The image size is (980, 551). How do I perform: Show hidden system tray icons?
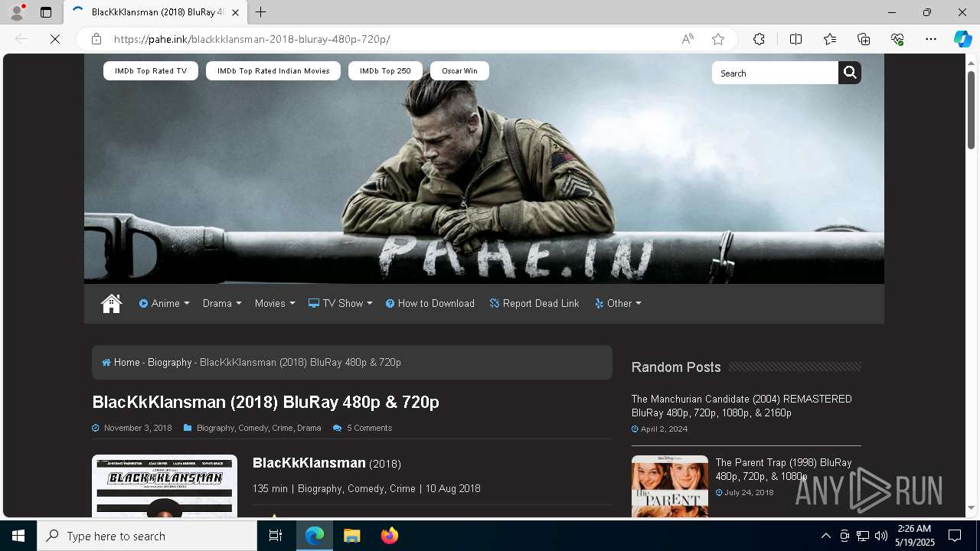click(x=825, y=536)
